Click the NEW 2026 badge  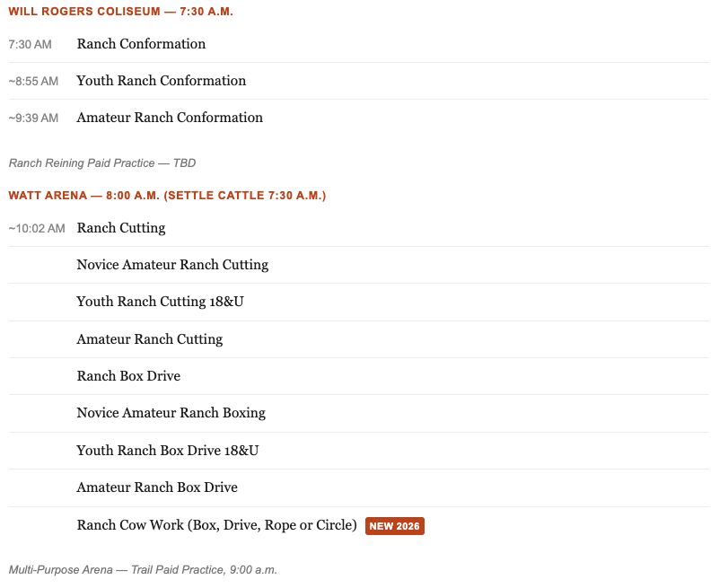click(x=395, y=526)
